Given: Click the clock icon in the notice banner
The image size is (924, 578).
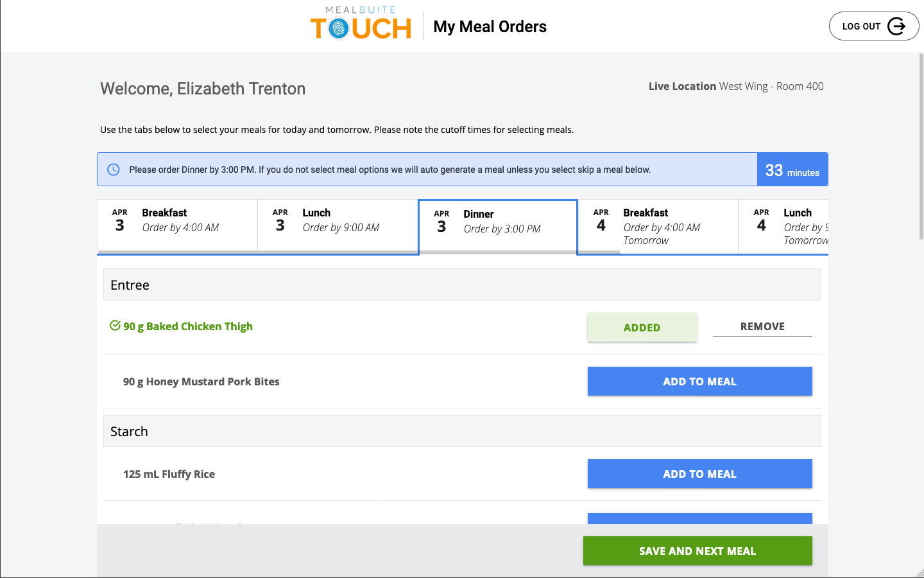Looking at the screenshot, I should click(x=114, y=170).
